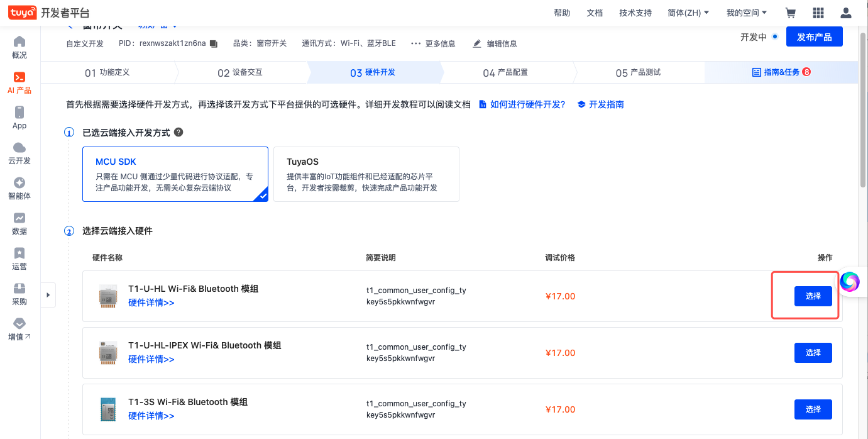Viewport: 868px width, 439px height.
Task: Expand the left sidebar collapse arrow
Action: [48, 294]
